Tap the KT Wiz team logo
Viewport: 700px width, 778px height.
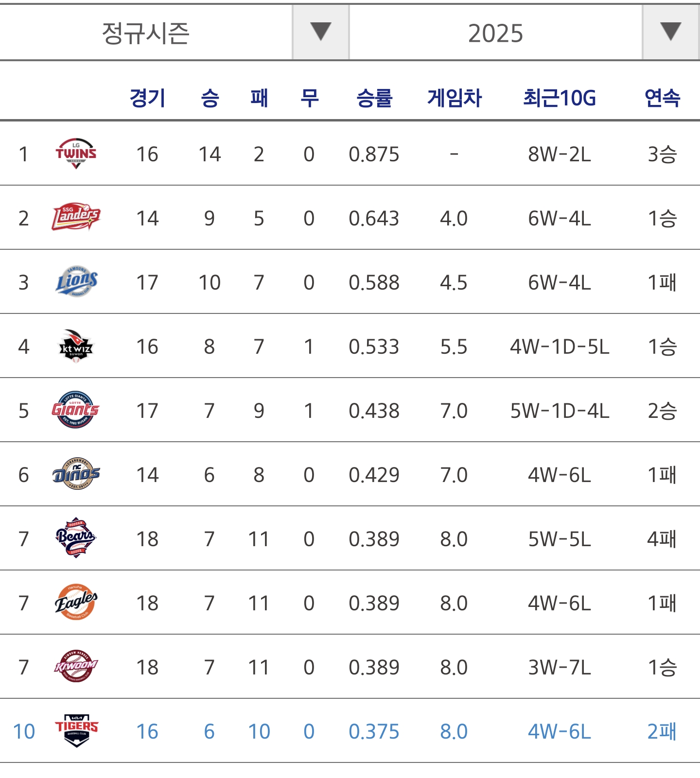click(76, 346)
